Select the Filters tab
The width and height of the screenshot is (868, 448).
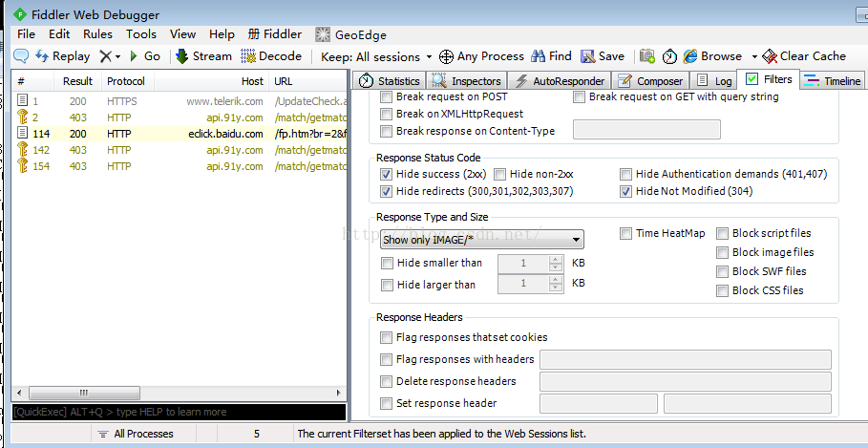[x=769, y=79]
